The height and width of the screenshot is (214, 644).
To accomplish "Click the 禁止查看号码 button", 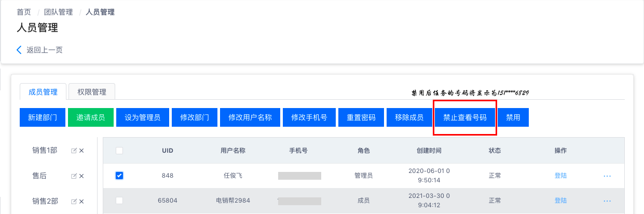I will 465,117.
